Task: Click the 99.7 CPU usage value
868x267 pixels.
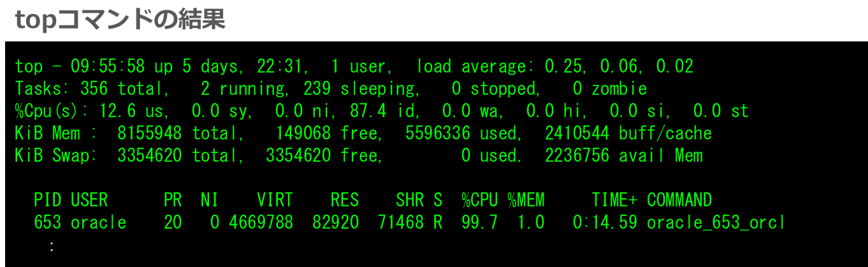Action: pyautogui.click(x=479, y=222)
